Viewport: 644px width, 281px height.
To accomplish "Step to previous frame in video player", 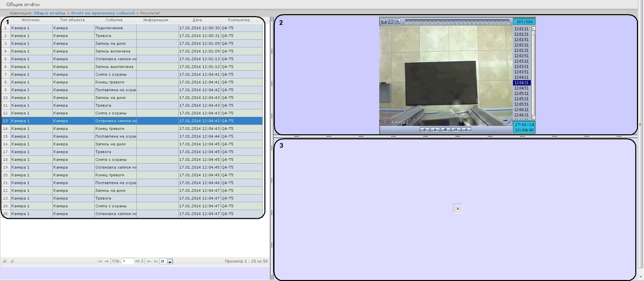I will [425, 130].
